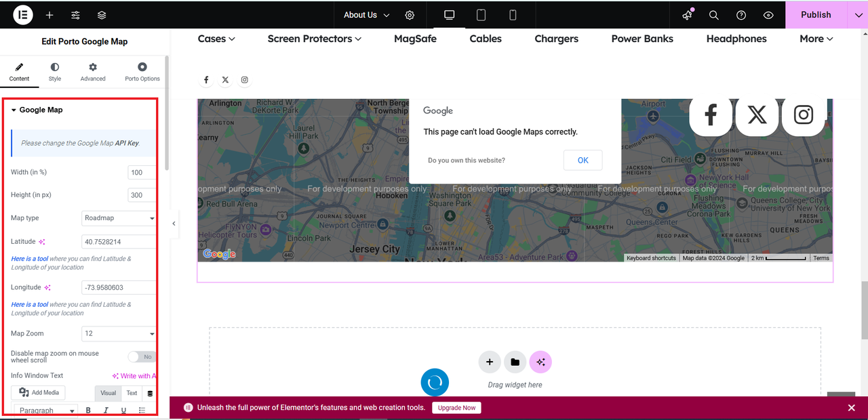Click the Bold formatting icon
The image size is (868, 420).
(88, 411)
